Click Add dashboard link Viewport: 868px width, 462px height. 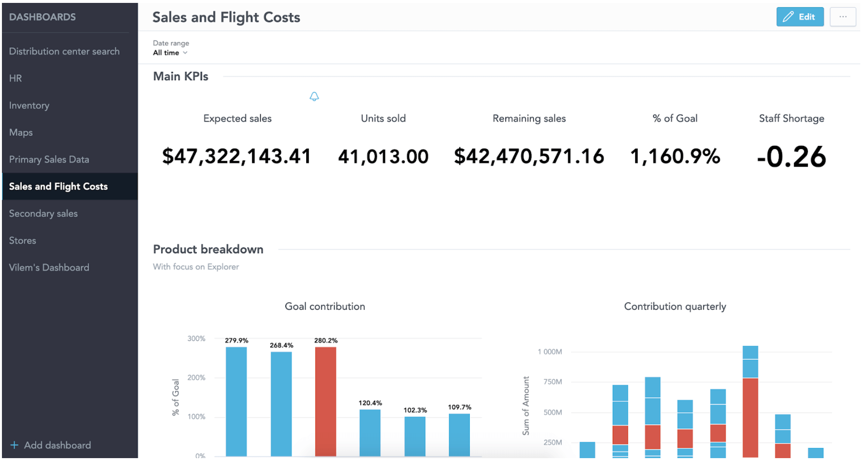(57, 445)
